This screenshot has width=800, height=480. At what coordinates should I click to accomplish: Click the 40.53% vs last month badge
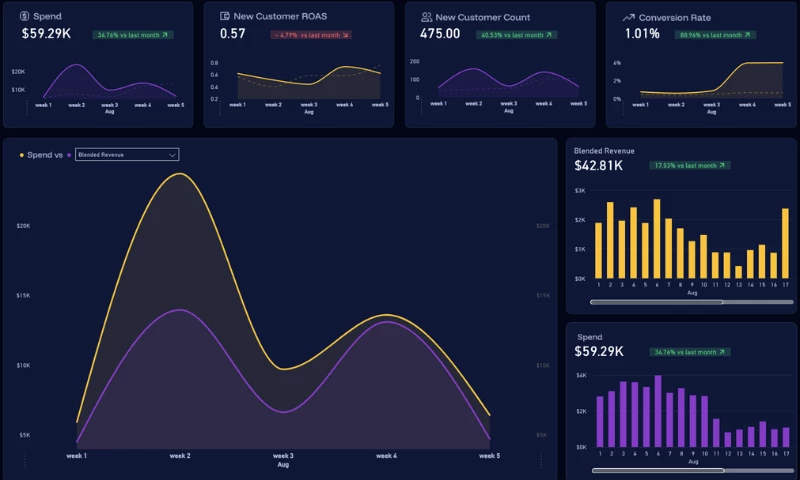tap(516, 35)
